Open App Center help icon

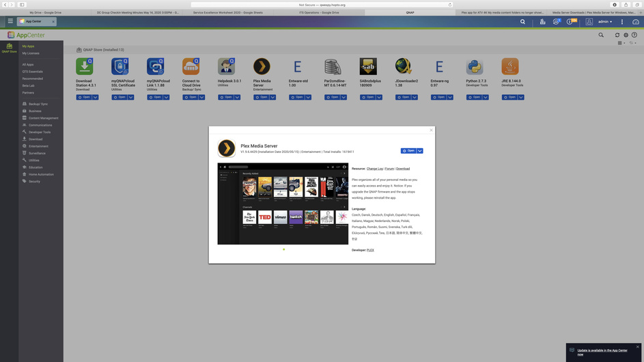(x=634, y=35)
